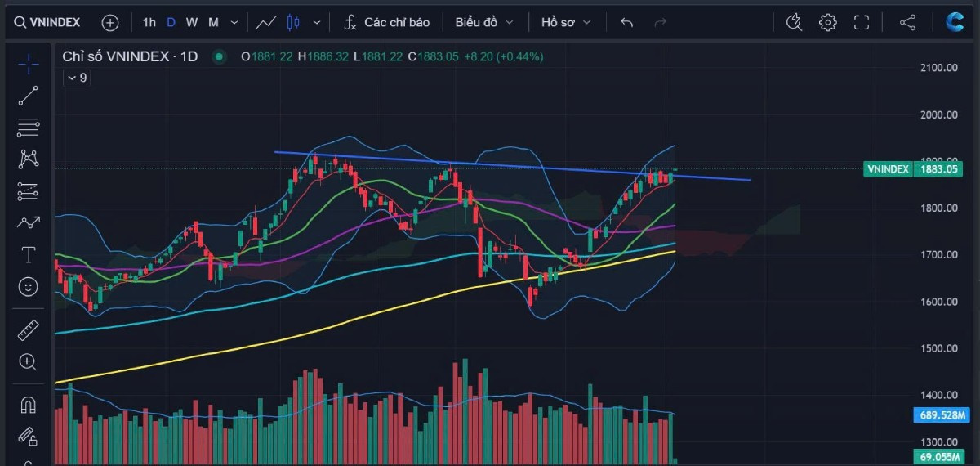Select the blue resistance trend line
The image size is (980, 466).
click(x=512, y=166)
